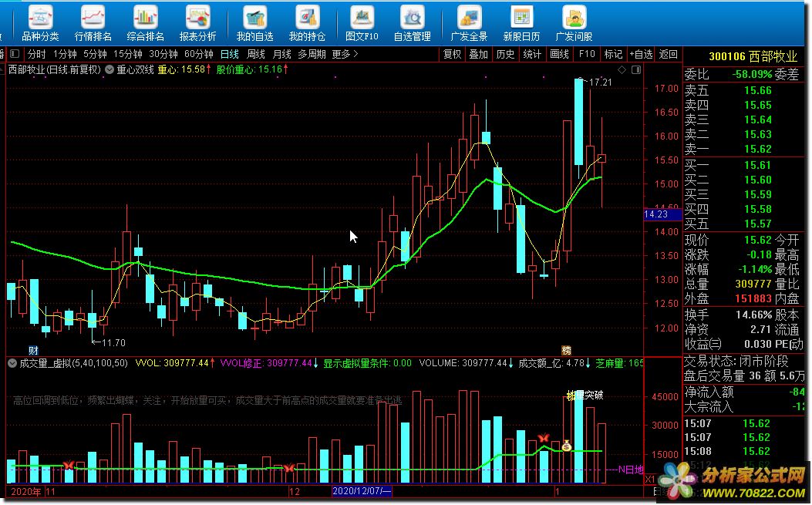
Task: Click butterfly marker near November volume bars
Action: point(69,465)
